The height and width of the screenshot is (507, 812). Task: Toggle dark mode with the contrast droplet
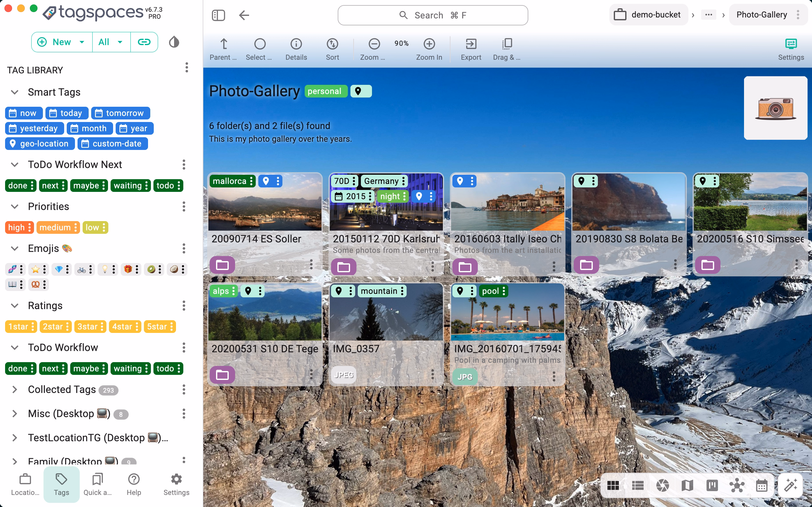[174, 42]
